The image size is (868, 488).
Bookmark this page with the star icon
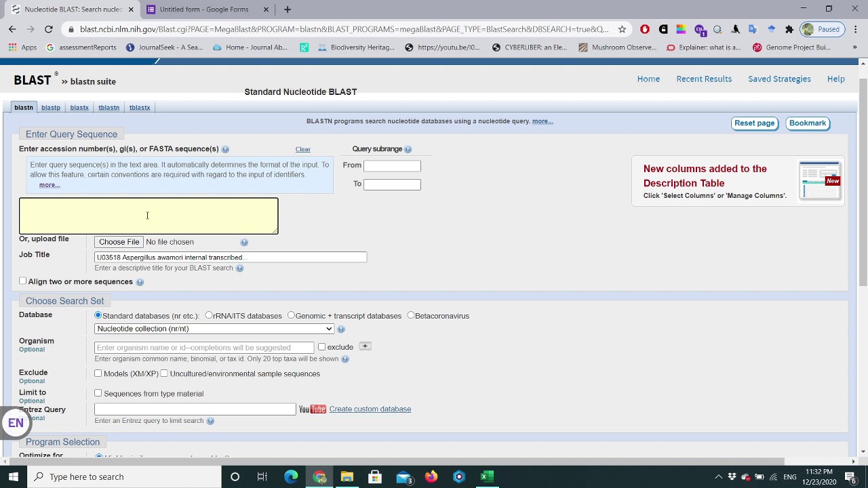click(x=622, y=29)
